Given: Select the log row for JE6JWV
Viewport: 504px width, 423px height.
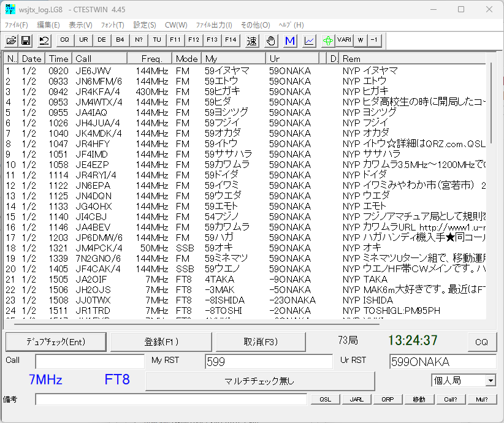Looking at the screenshot, I should click(x=245, y=70).
